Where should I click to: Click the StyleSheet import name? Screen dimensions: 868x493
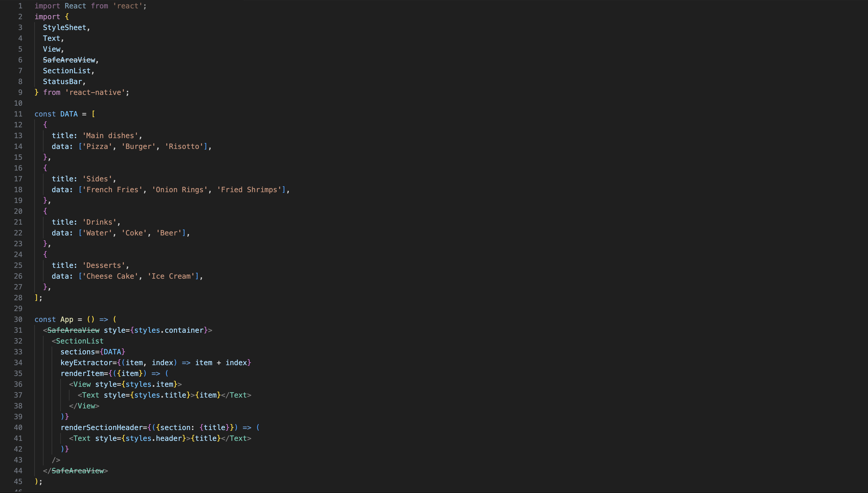pyautogui.click(x=64, y=28)
